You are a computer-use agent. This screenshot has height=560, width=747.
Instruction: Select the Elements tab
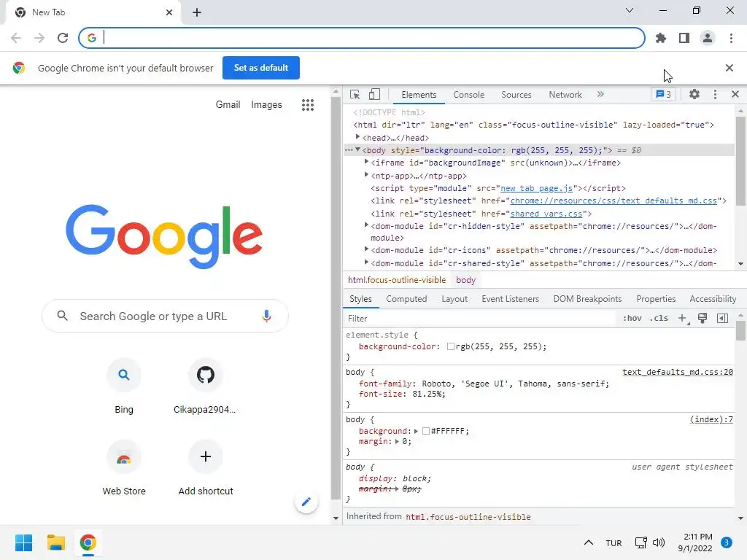pyautogui.click(x=419, y=95)
